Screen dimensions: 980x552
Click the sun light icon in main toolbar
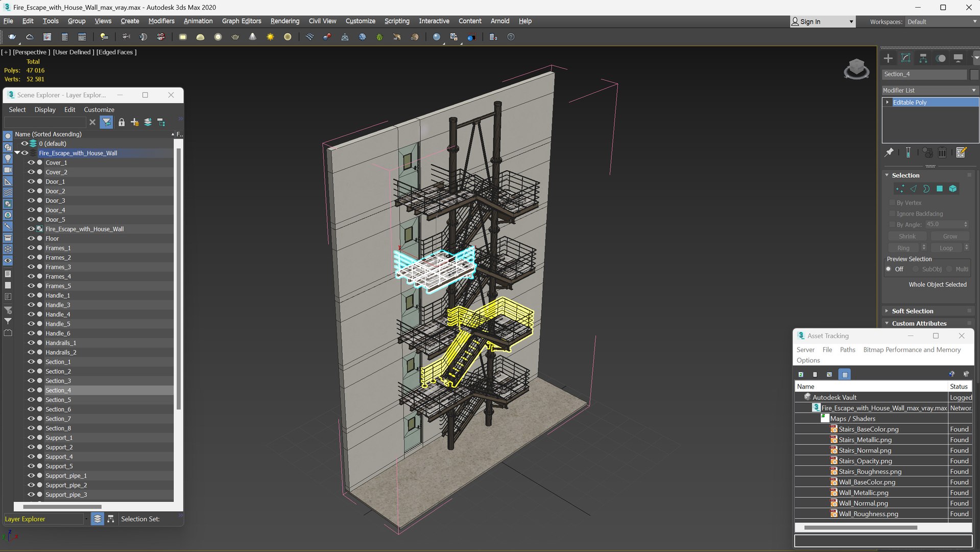[270, 37]
